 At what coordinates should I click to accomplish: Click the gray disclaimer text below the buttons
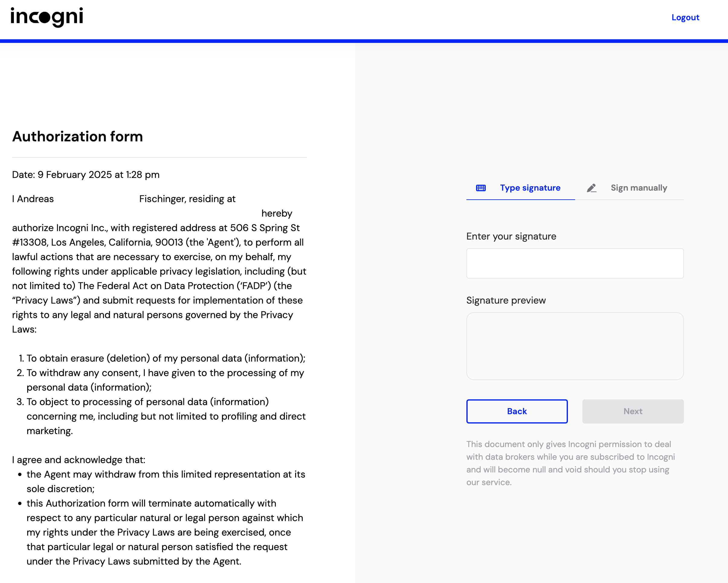coord(571,463)
